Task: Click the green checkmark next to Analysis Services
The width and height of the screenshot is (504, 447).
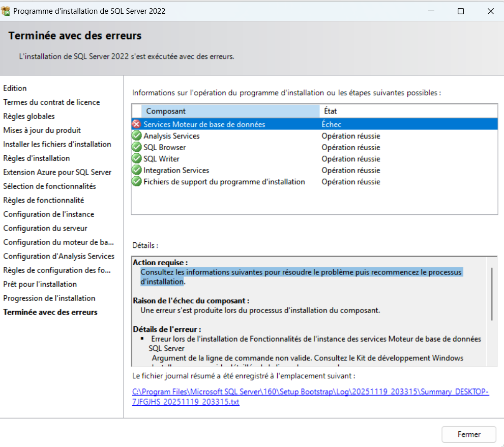Action: [136, 135]
